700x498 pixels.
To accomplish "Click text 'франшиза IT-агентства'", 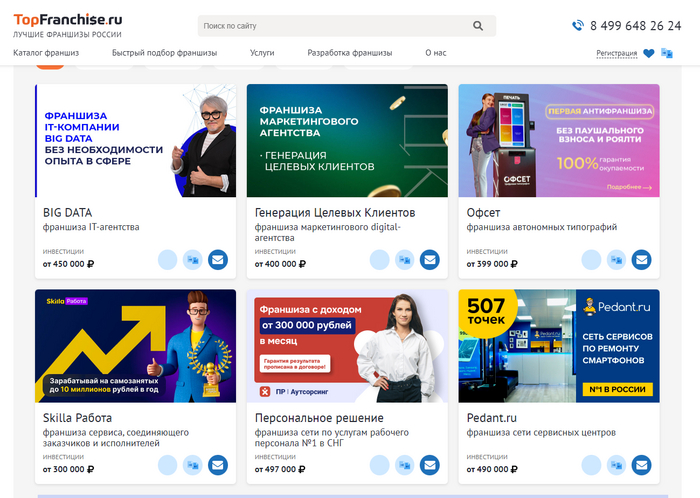I will (91, 227).
